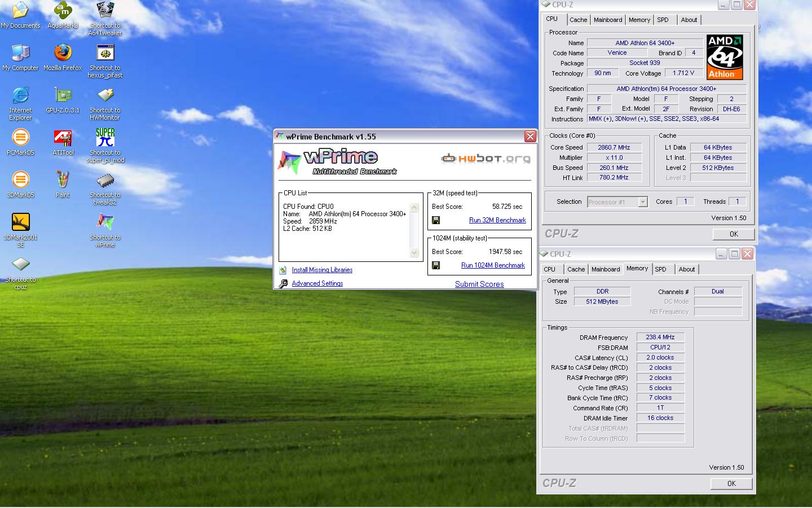Click the memory Size value 512 MBytes
812x508 pixels.
pos(602,301)
